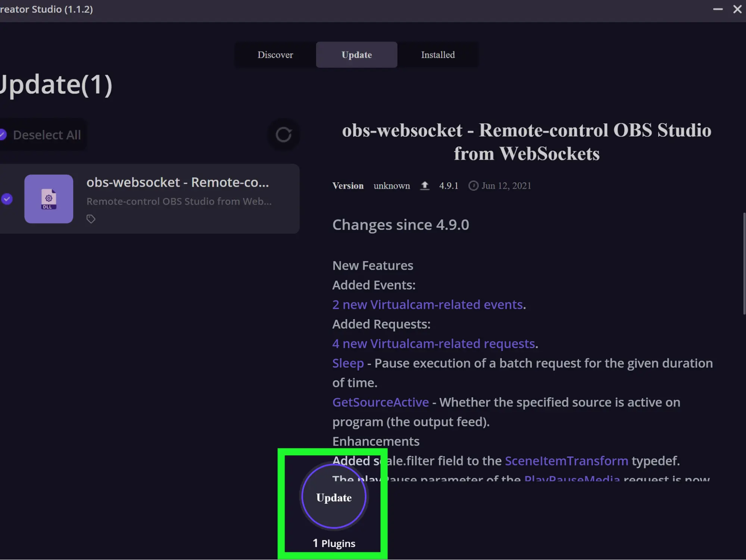Switch to the Discover tab
746x560 pixels.
pos(275,55)
